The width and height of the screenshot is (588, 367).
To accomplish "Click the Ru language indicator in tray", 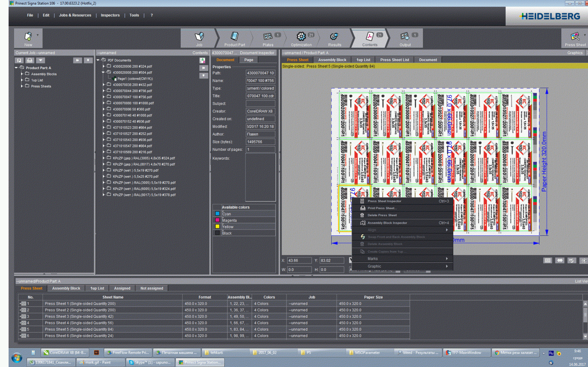I will pos(551,353).
